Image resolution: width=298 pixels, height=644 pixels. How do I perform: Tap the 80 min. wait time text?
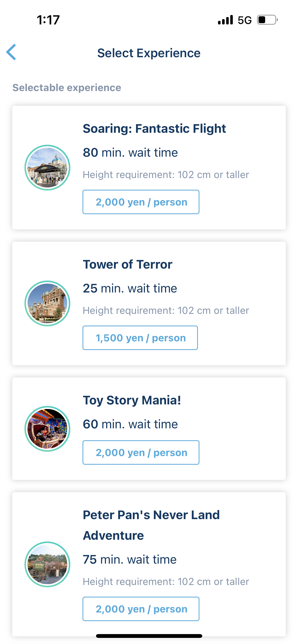click(130, 153)
